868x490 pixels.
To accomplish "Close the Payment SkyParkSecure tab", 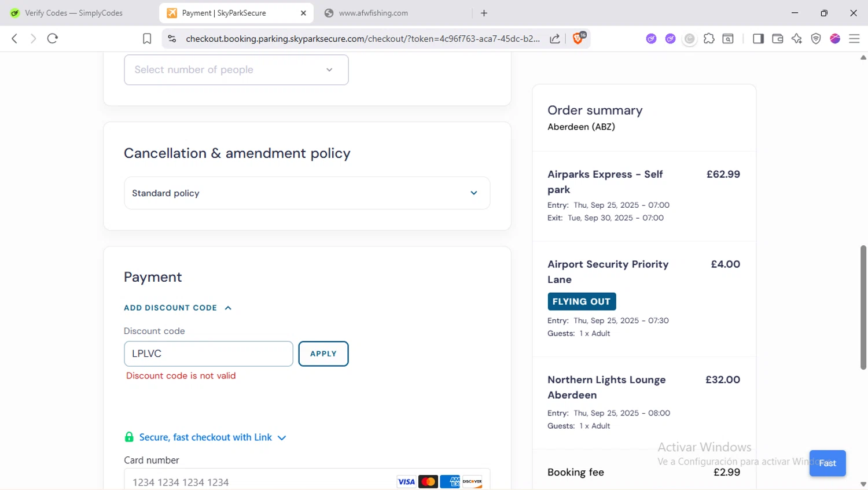I will [x=303, y=13].
